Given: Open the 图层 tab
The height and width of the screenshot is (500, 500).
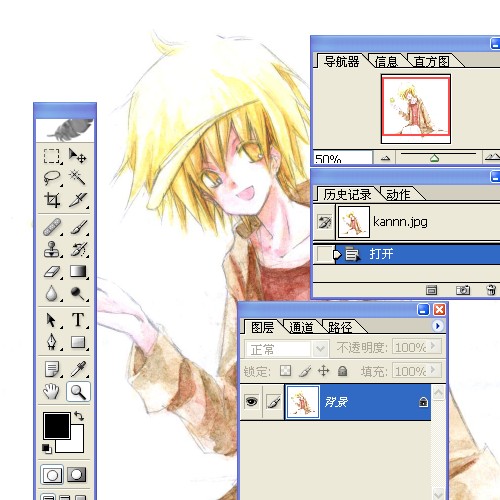Looking at the screenshot, I should (x=262, y=327).
